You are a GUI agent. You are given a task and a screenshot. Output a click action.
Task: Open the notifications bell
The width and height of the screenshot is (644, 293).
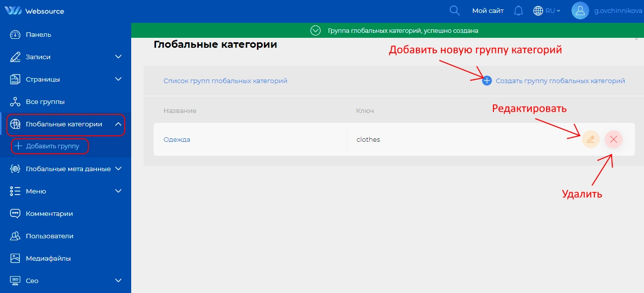point(518,10)
